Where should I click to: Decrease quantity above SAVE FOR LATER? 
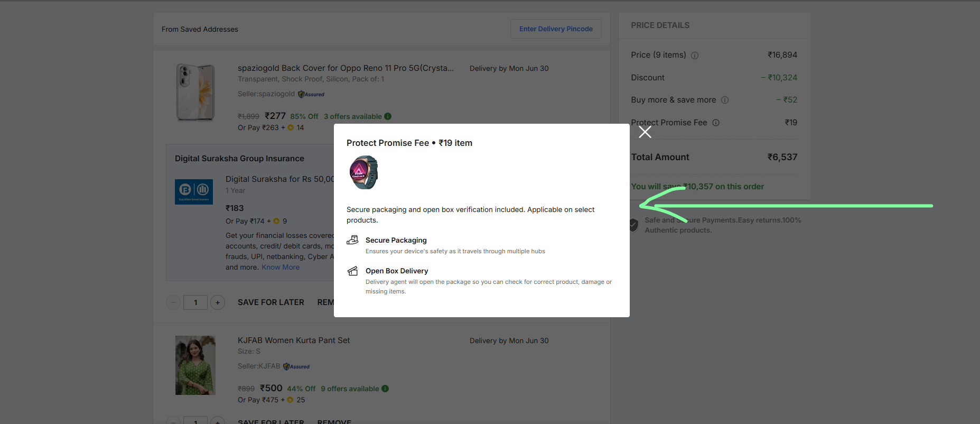click(173, 302)
